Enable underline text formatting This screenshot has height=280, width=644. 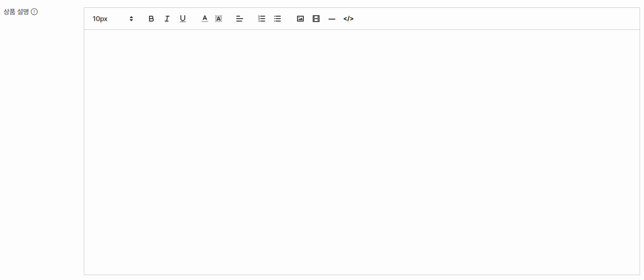point(183,19)
